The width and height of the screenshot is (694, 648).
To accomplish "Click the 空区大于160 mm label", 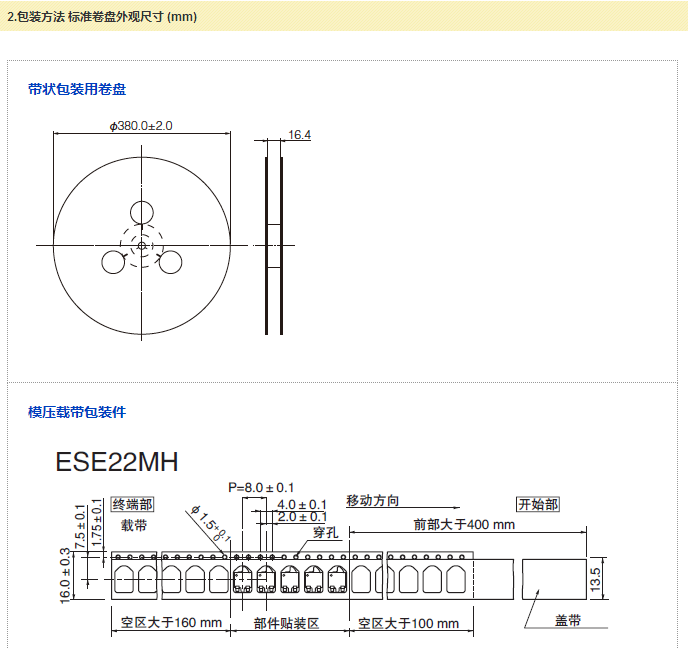I will pos(171,623).
